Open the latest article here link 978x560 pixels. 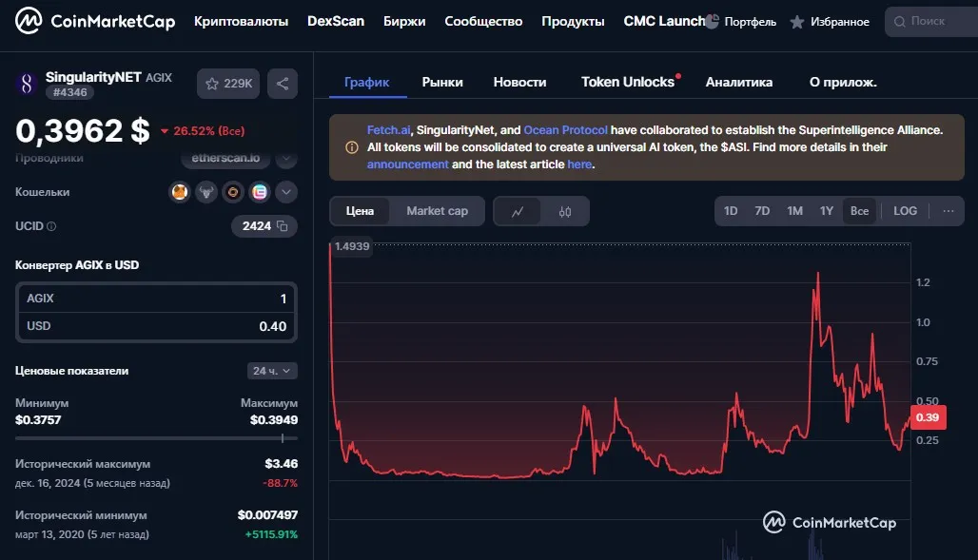(578, 164)
